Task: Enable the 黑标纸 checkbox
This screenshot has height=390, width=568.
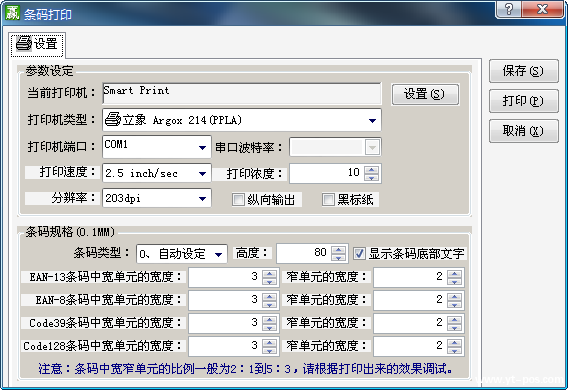Action: (x=328, y=200)
